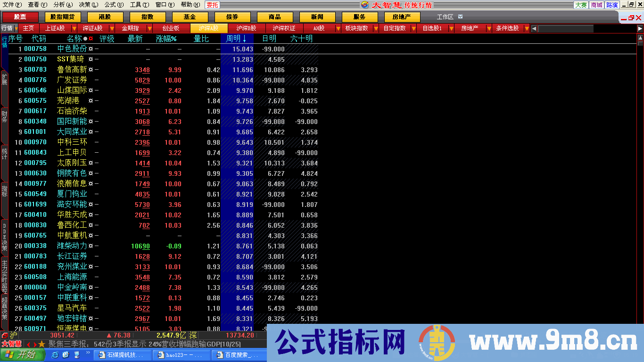Click the 涨幅% column header

166,39
